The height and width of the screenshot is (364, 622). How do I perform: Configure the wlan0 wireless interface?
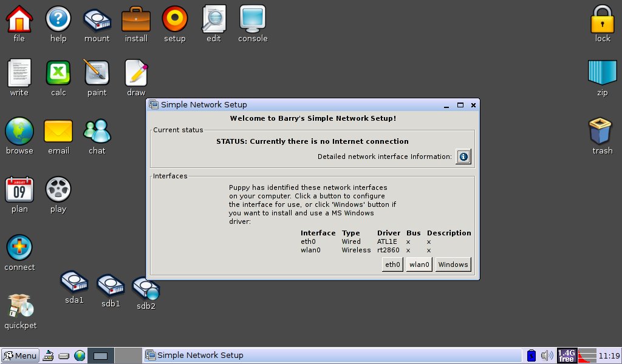click(419, 265)
